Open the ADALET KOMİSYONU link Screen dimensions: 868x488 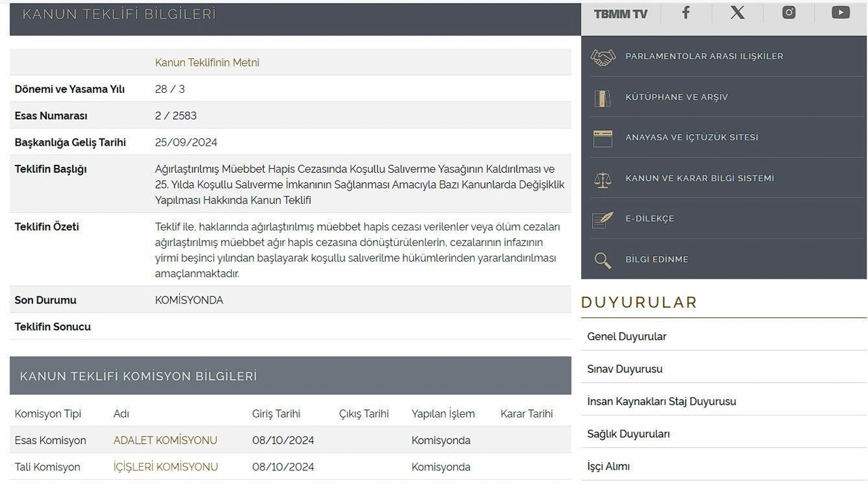(x=165, y=441)
